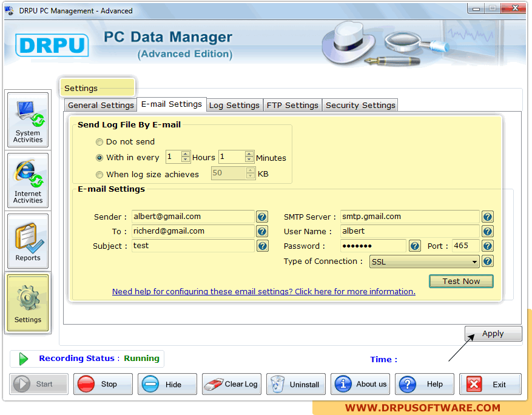The height and width of the screenshot is (415, 532).
Task: Stop the recording
Action: tap(103, 384)
